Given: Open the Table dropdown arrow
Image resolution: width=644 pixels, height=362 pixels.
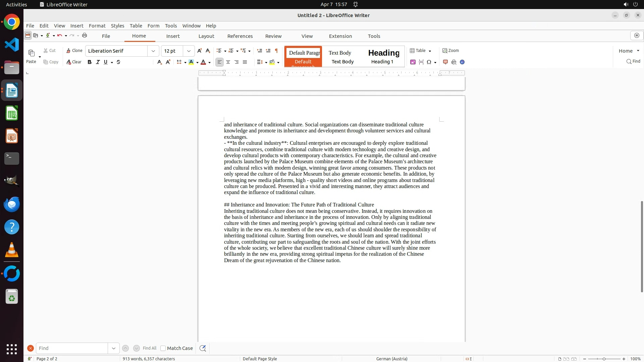Looking at the screenshot, I should [430, 51].
